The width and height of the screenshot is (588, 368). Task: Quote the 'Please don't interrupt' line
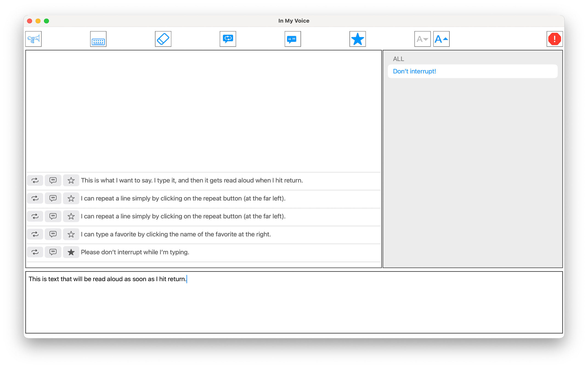(x=53, y=252)
